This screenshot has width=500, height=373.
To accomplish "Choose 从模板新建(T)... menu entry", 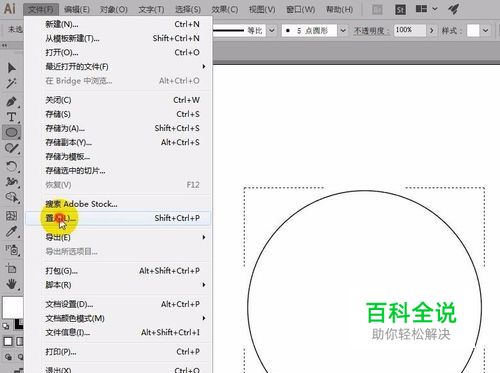I will tap(118, 38).
